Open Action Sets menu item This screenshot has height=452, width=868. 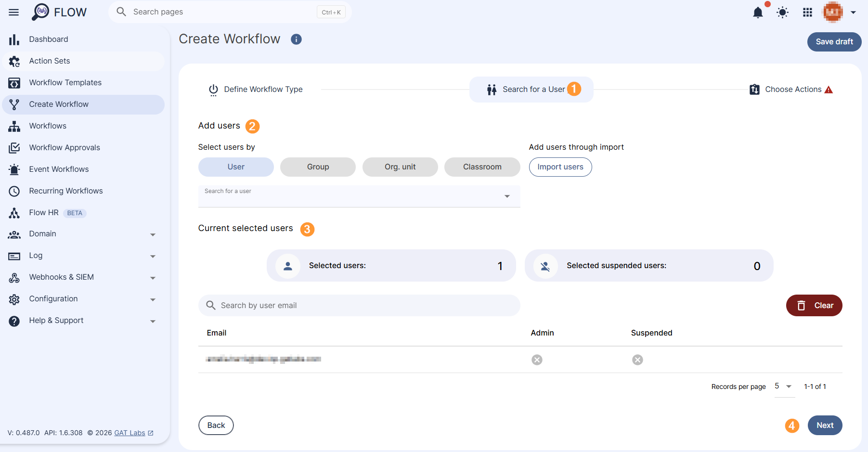83,61
